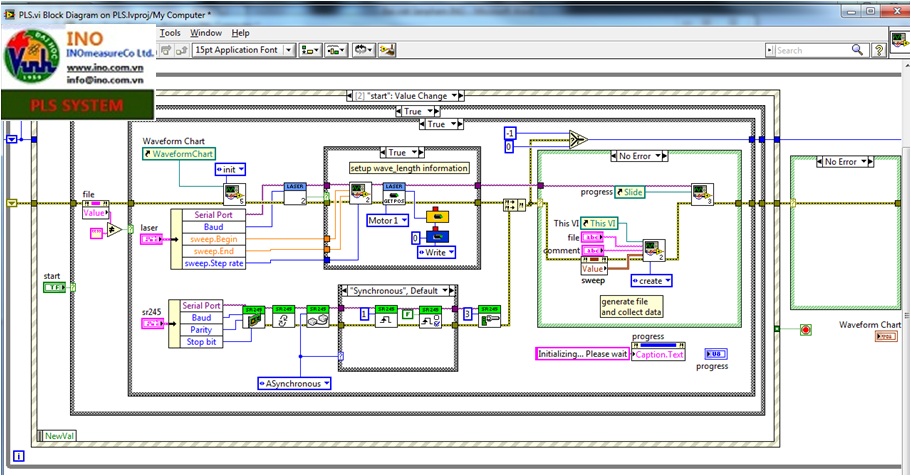Viewport: 911px width, 476px height.
Task: Click the progress Slide reference node
Action: pos(633,191)
